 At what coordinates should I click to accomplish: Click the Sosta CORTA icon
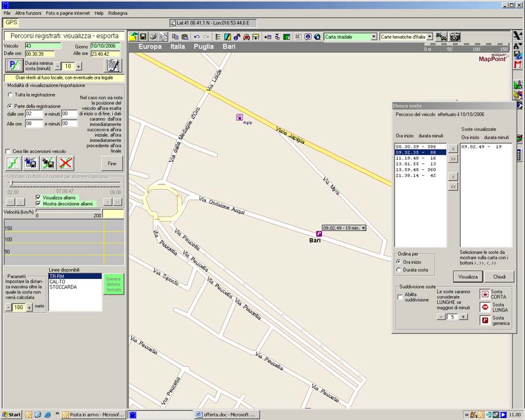point(485,294)
